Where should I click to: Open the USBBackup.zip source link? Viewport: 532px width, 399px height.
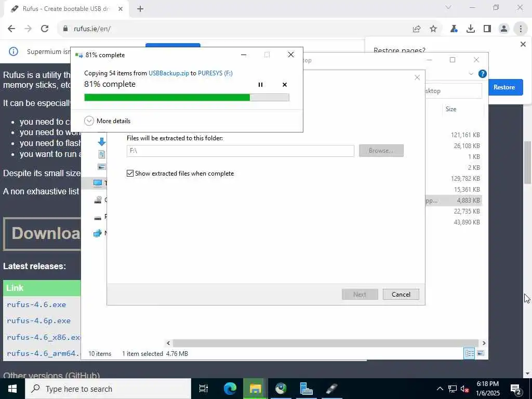[x=169, y=73]
